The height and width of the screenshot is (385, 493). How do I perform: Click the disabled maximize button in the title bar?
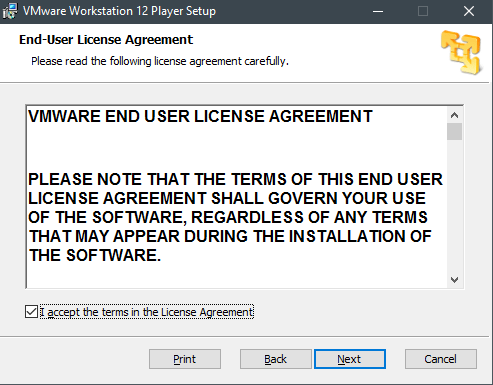pyautogui.click(x=423, y=11)
